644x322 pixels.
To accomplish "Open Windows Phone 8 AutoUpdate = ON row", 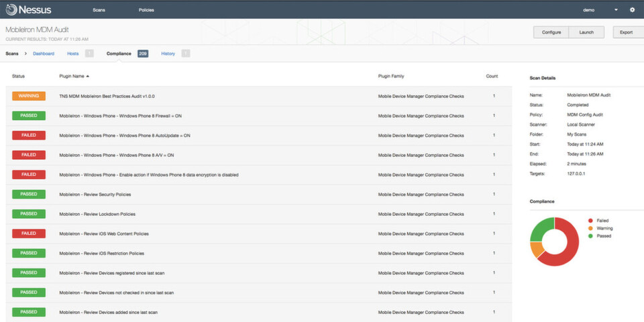I will 259,136.
